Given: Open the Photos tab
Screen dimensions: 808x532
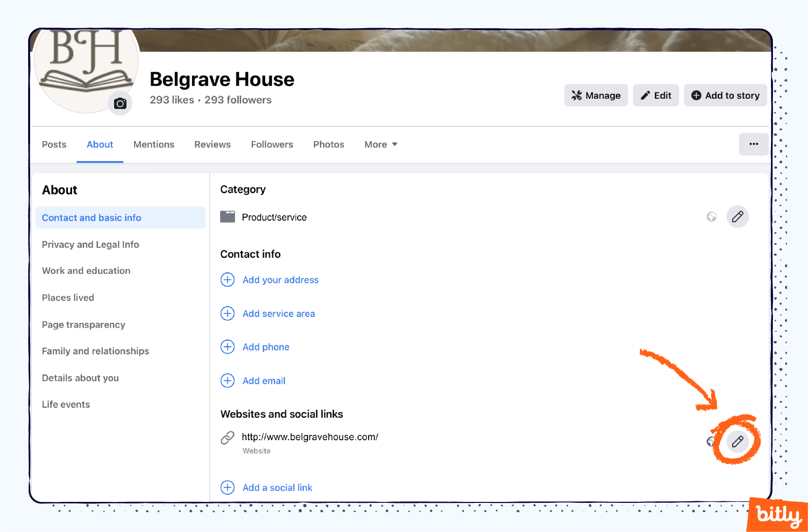Looking at the screenshot, I should (329, 145).
